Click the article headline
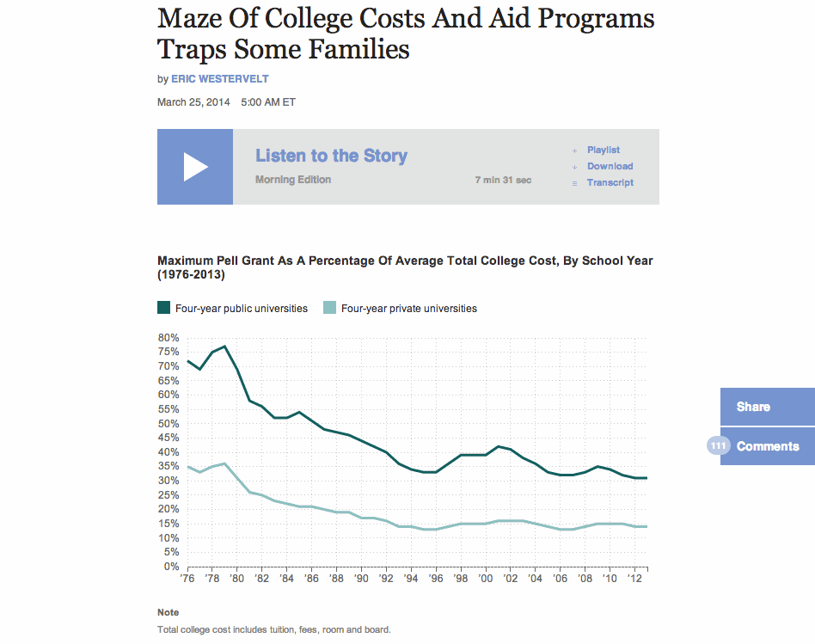This screenshot has width=815, height=644. click(x=406, y=34)
